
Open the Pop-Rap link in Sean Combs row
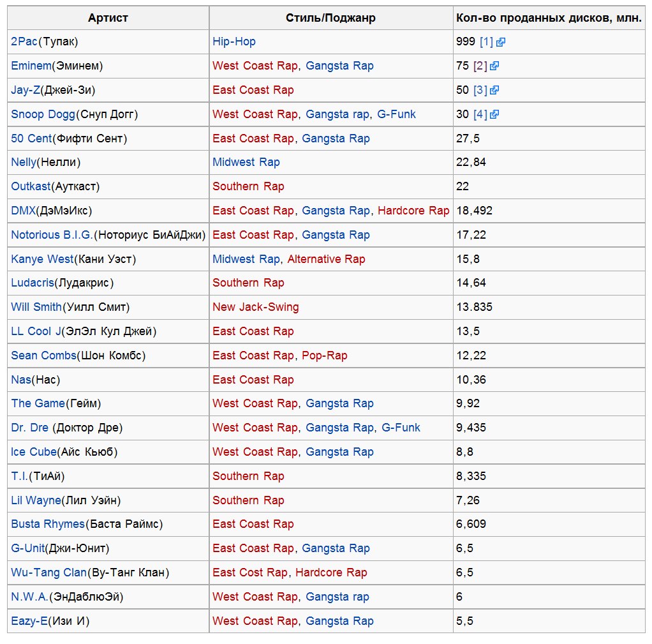pyautogui.click(x=324, y=356)
